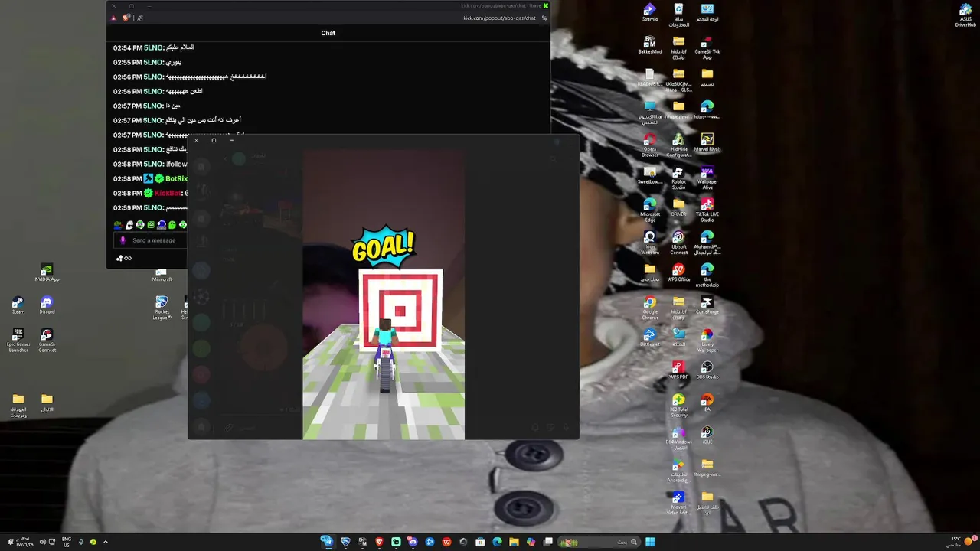Open the Microsoft Edge desktop shortcut
980x551 pixels.
point(650,210)
